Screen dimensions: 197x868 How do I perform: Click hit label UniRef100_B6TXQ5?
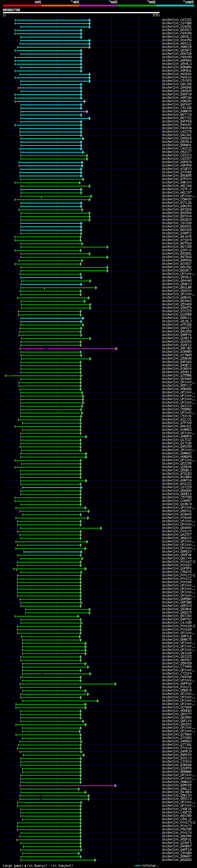click(177, 247)
